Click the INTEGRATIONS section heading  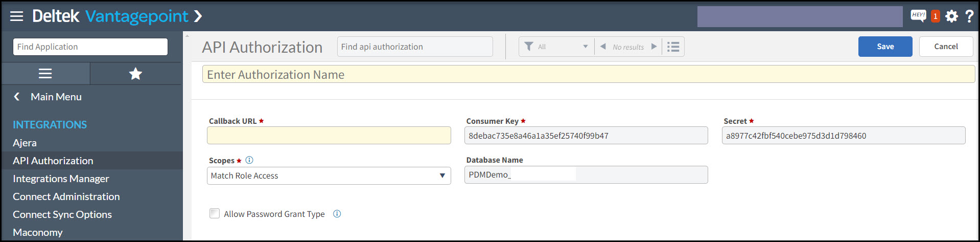click(x=50, y=125)
